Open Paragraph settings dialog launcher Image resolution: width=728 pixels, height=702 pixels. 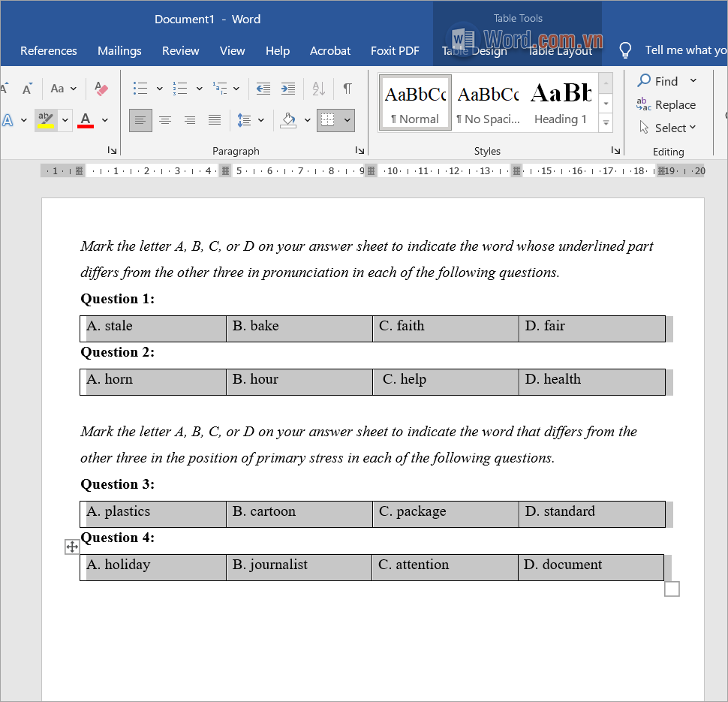pos(359,150)
